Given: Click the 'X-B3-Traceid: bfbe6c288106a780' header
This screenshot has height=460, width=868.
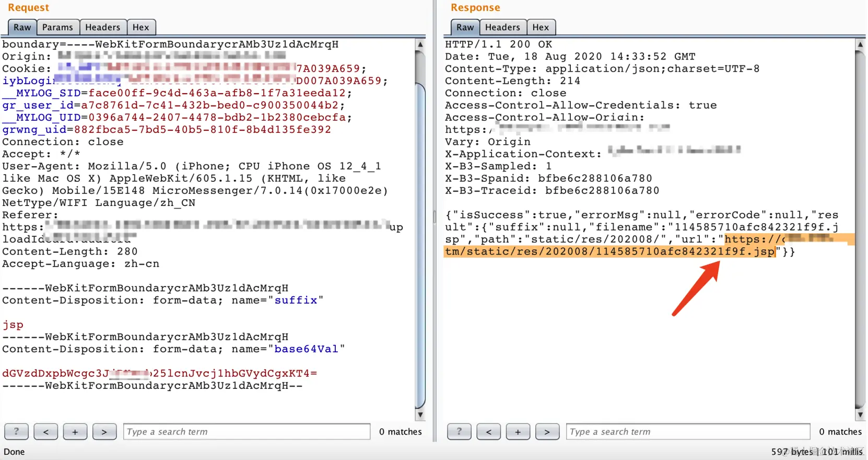Looking at the screenshot, I should click(x=552, y=191).
